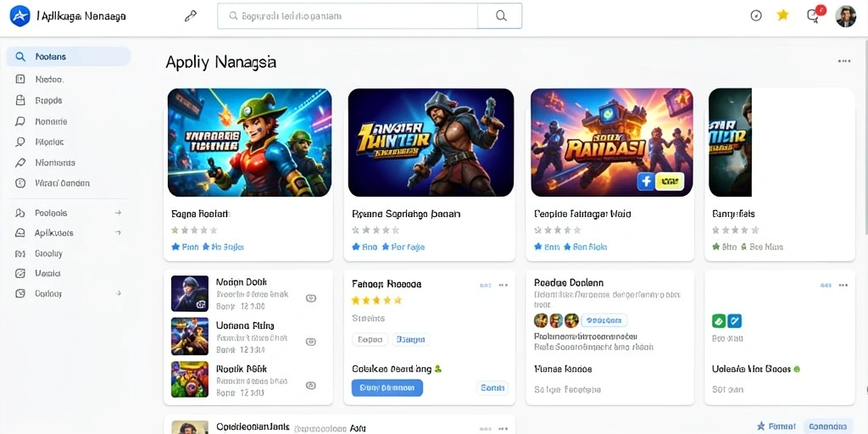Click inside the search text field

point(348,16)
